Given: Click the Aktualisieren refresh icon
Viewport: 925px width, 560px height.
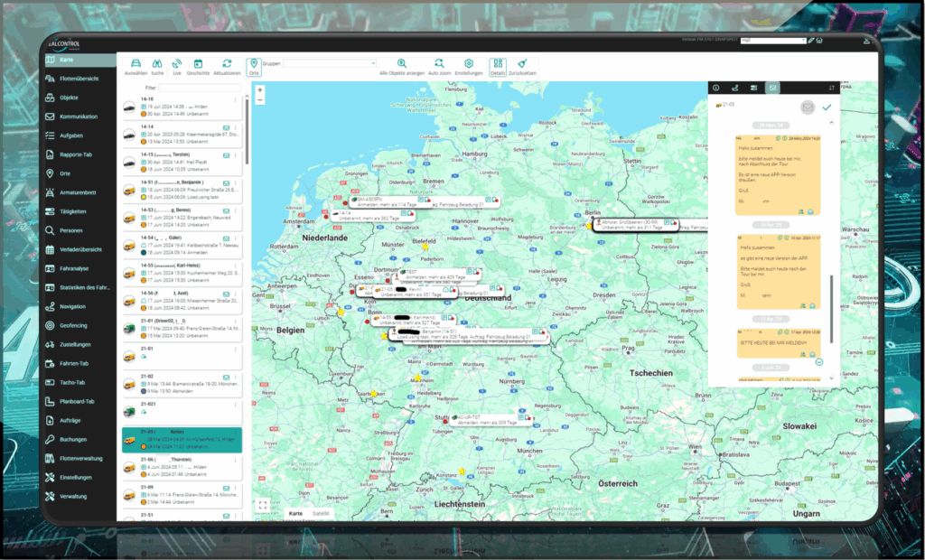Looking at the screenshot, I should click(x=228, y=64).
